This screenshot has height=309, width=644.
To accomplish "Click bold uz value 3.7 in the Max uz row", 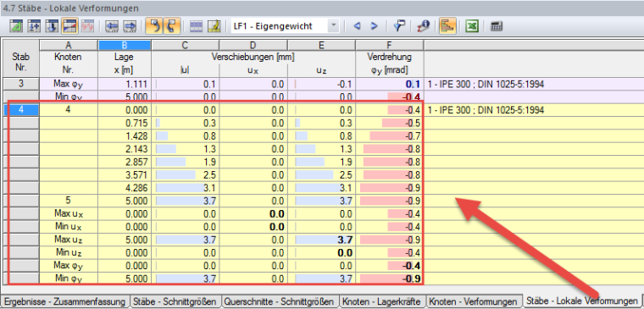I will (x=322, y=240).
